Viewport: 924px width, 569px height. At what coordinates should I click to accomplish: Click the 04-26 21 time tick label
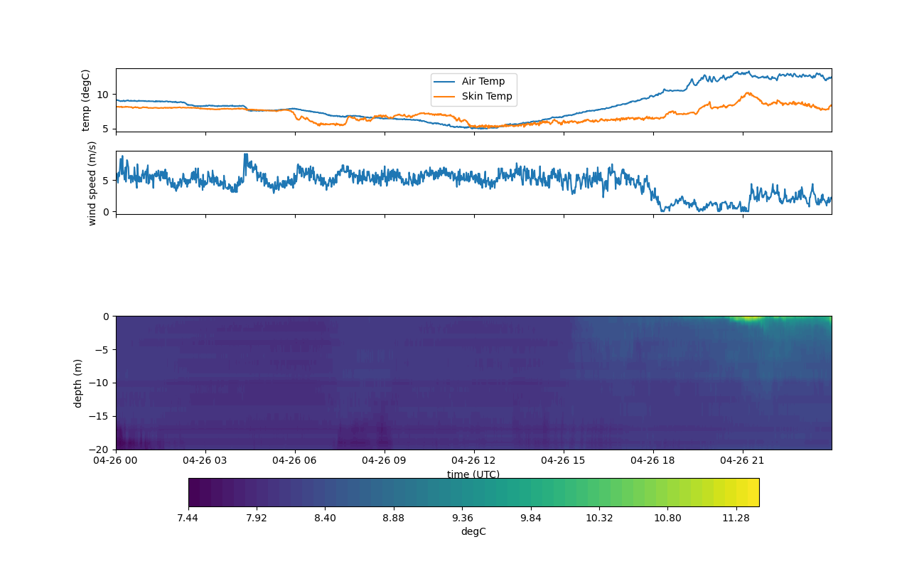pyautogui.click(x=743, y=460)
